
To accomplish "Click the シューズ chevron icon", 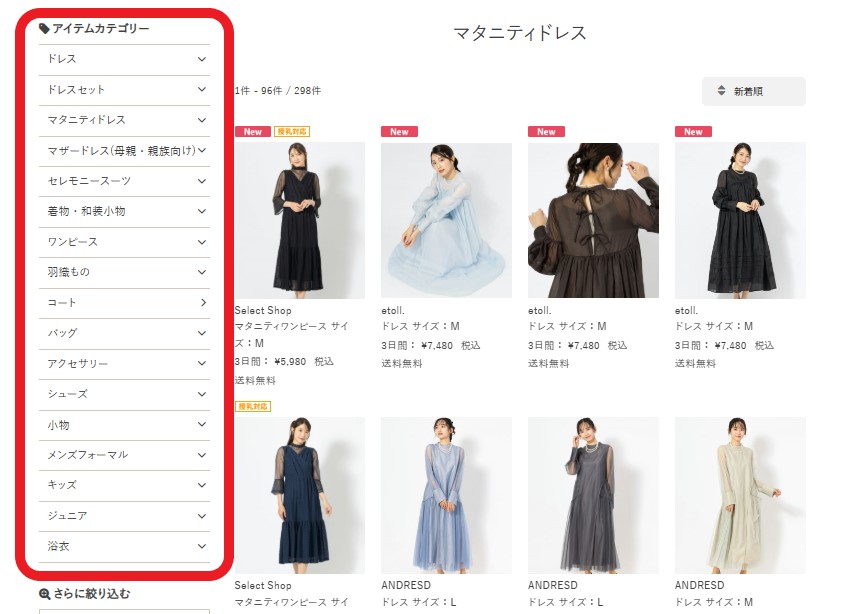I will coord(202,394).
